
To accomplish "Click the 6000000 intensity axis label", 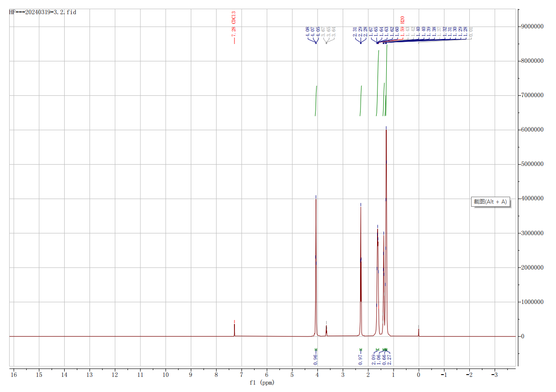I will (x=533, y=130).
